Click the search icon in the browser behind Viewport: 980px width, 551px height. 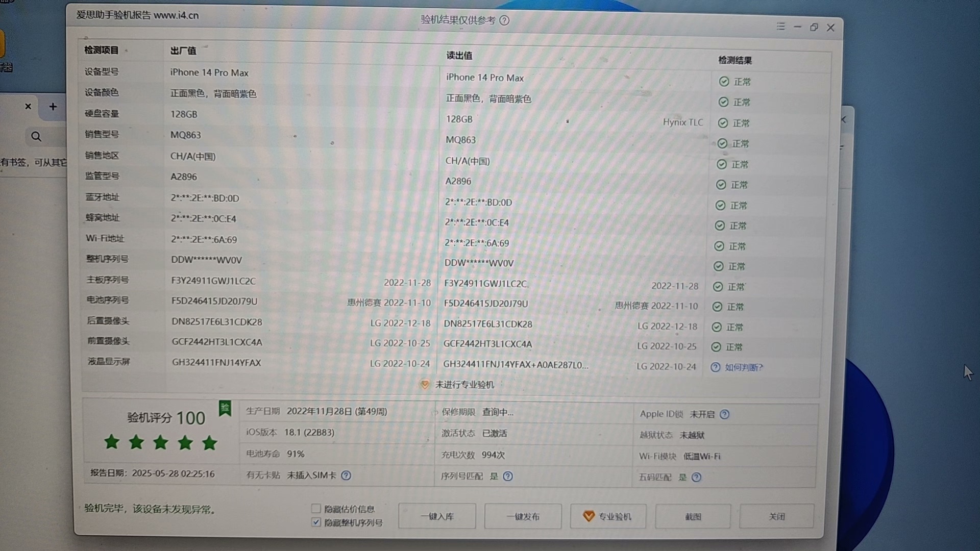(36, 136)
